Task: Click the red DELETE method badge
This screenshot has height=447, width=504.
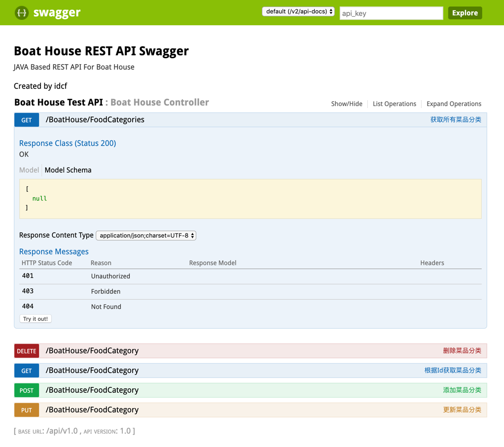Action: (x=27, y=351)
